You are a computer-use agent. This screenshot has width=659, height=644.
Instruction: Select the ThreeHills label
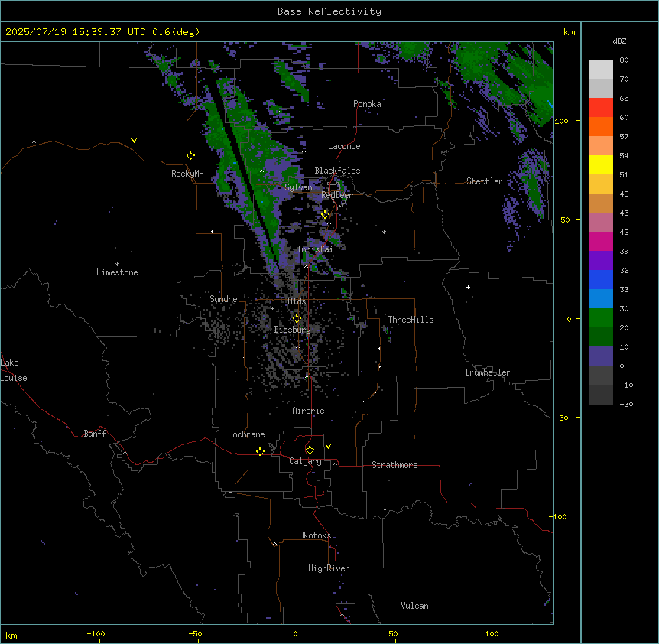[x=411, y=320]
